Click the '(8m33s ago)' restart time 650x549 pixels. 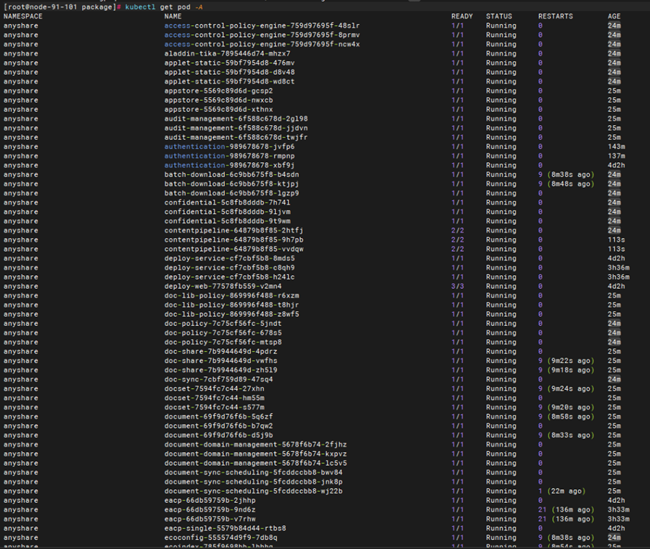pyautogui.click(x=570, y=435)
